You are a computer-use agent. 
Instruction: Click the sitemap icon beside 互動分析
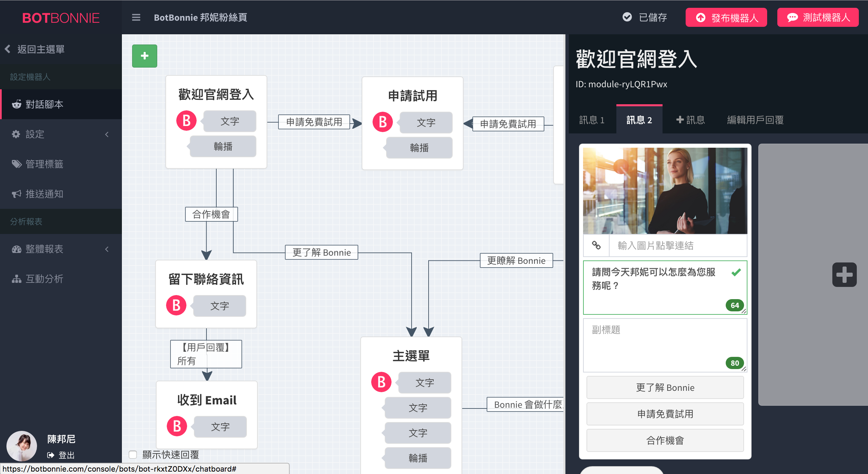[17, 279]
